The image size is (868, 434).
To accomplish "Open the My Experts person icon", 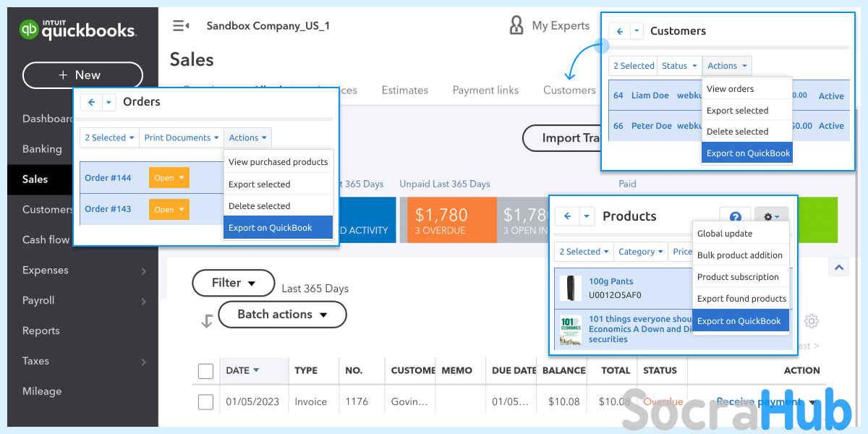I will 516,26.
